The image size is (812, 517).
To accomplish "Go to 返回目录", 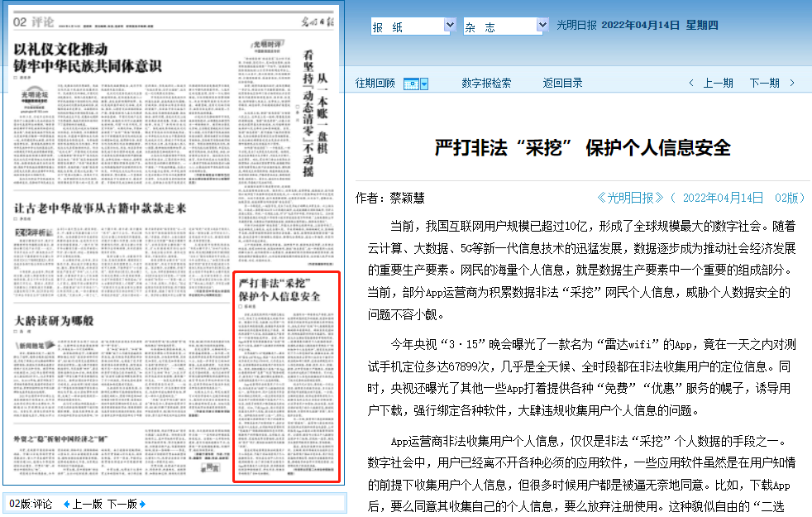I will pyautogui.click(x=562, y=83).
